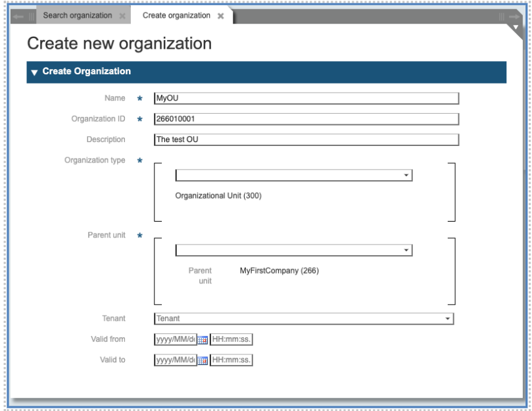Open the Organization type dropdown
Image resolution: width=532 pixels, height=411 pixels.
(x=406, y=176)
